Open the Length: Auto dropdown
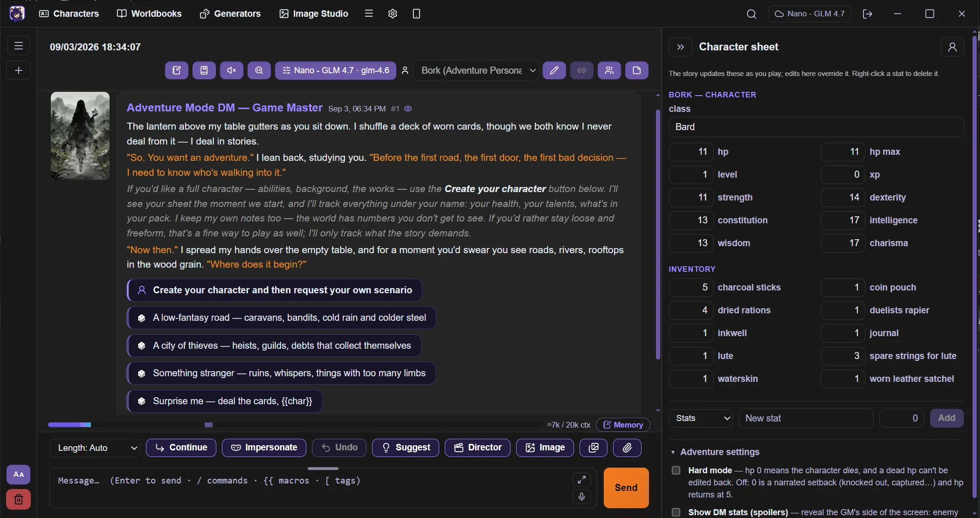 click(x=95, y=448)
